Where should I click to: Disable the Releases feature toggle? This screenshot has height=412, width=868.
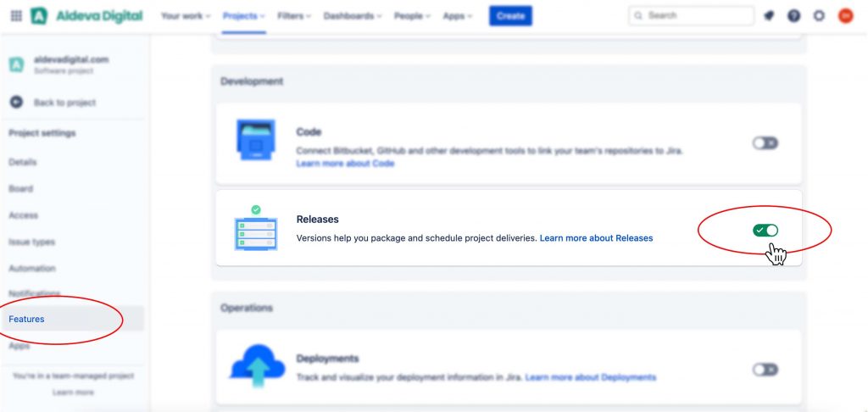[x=765, y=231]
